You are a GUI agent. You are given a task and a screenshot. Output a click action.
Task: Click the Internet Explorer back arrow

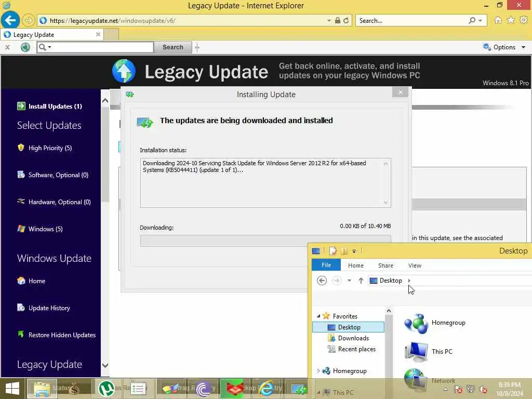10,20
